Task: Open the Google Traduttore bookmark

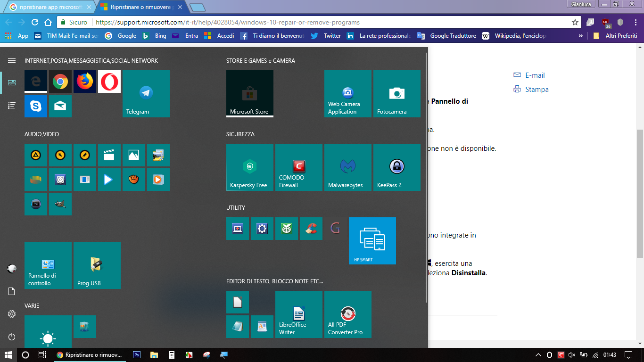Action: pyautogui.click(x=446, y=36)
